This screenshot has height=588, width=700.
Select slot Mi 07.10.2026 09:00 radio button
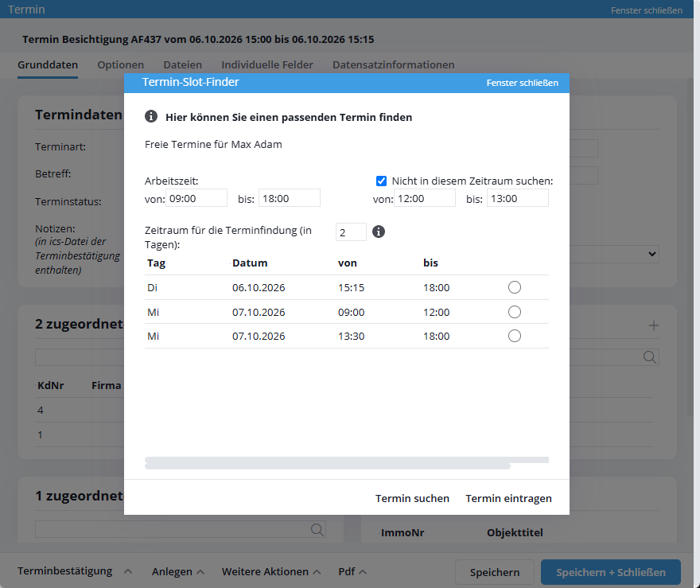pos(515,312)
